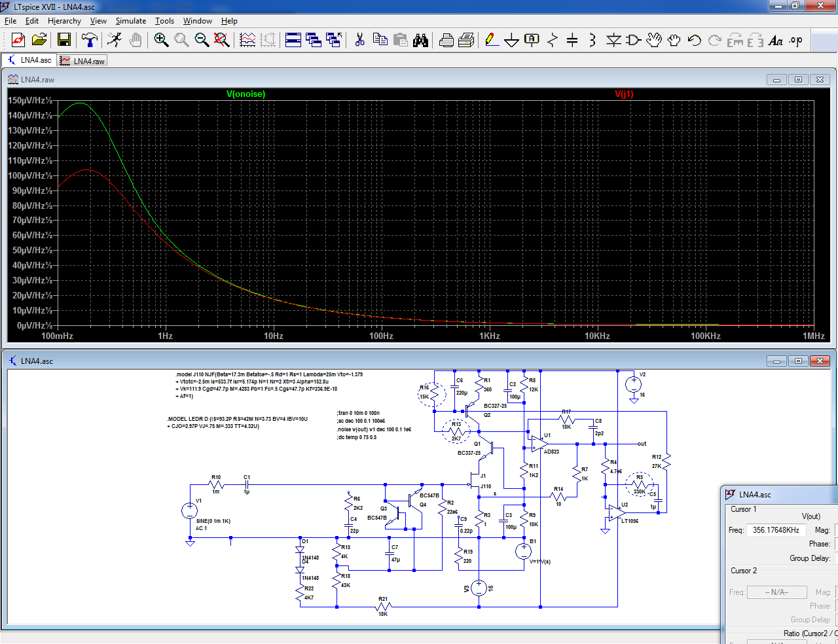The height and width of the screenshot is (644, 838).
Task: Click the Undo arrow icon
Action: point(695,40)
